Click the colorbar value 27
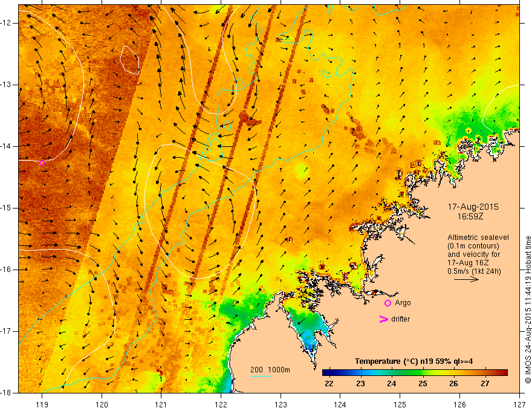The height and width of the screenshot is (411, 532). click(x=485, y=384)
